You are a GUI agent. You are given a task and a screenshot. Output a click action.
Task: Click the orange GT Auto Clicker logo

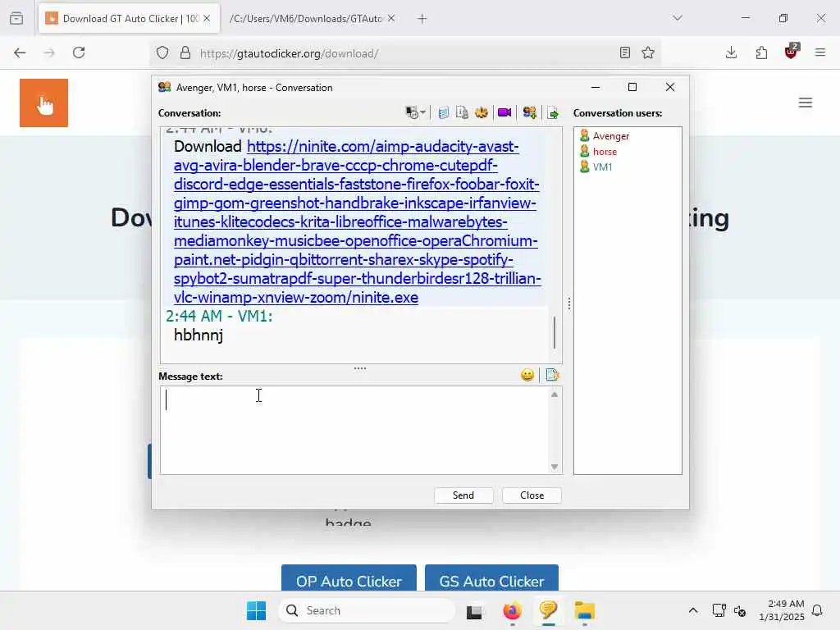(44, 103)
